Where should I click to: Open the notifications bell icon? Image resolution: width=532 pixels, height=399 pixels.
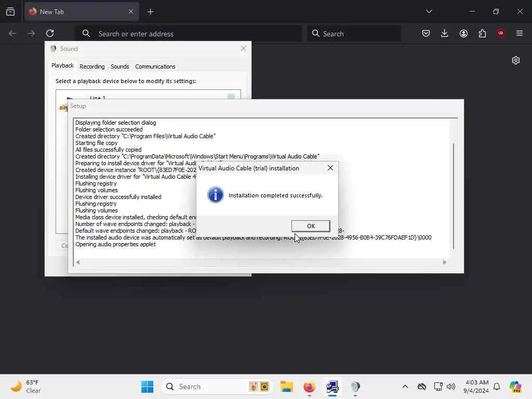(x=497, y=387)
